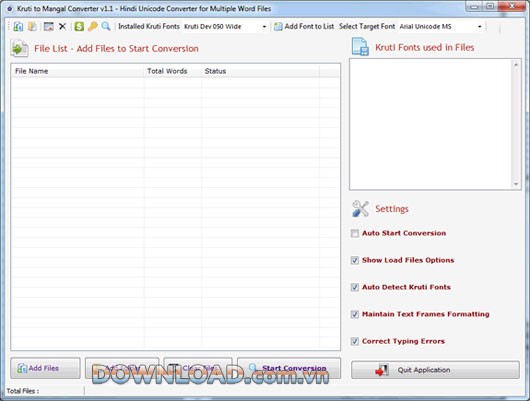Screen dimensions: 530x401
Task: Maximize the converter window
Action: 489,6
